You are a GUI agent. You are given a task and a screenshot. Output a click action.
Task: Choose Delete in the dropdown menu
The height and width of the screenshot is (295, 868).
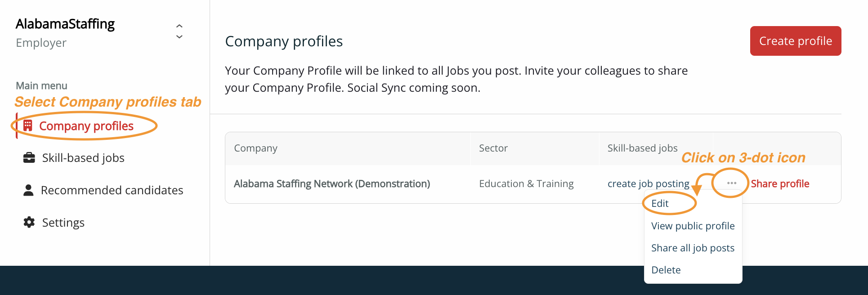666,270
